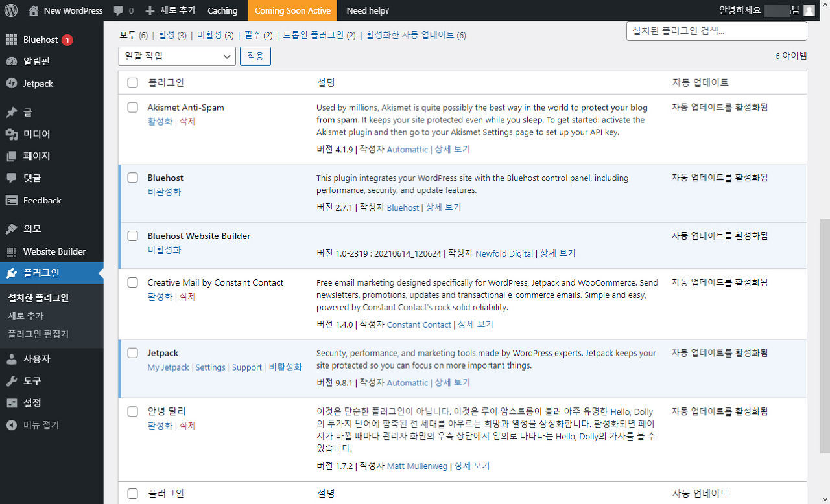The height and width of the screenshot is (504, 830).
Task: Check the Creative Mail by Constant Contact checkbox
Action: (x=133, y=282)
